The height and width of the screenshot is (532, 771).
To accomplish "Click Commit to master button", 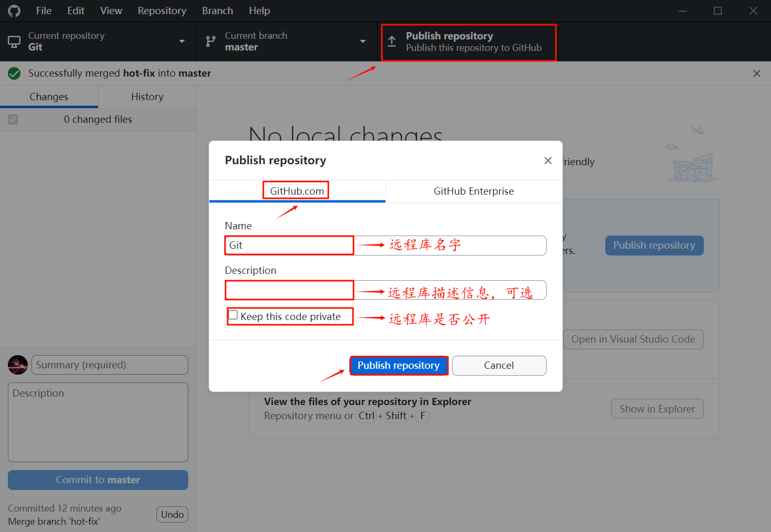I will [x=98, y=480].
